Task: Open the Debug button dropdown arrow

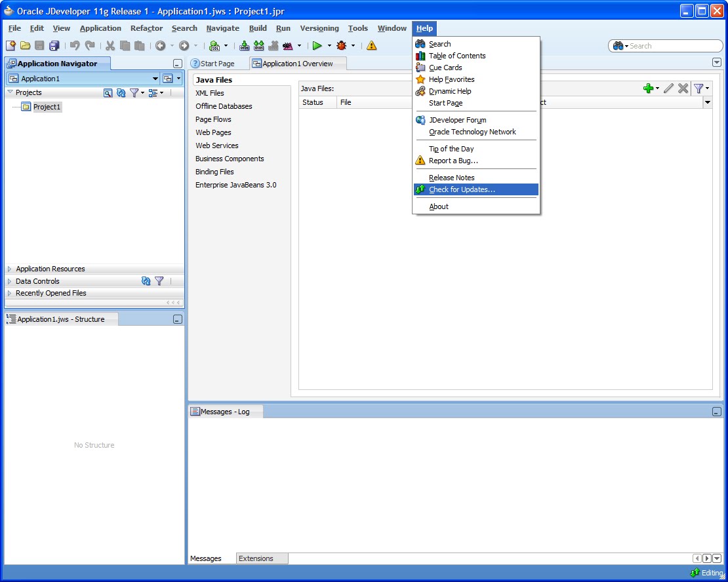Action: [354, 45]
